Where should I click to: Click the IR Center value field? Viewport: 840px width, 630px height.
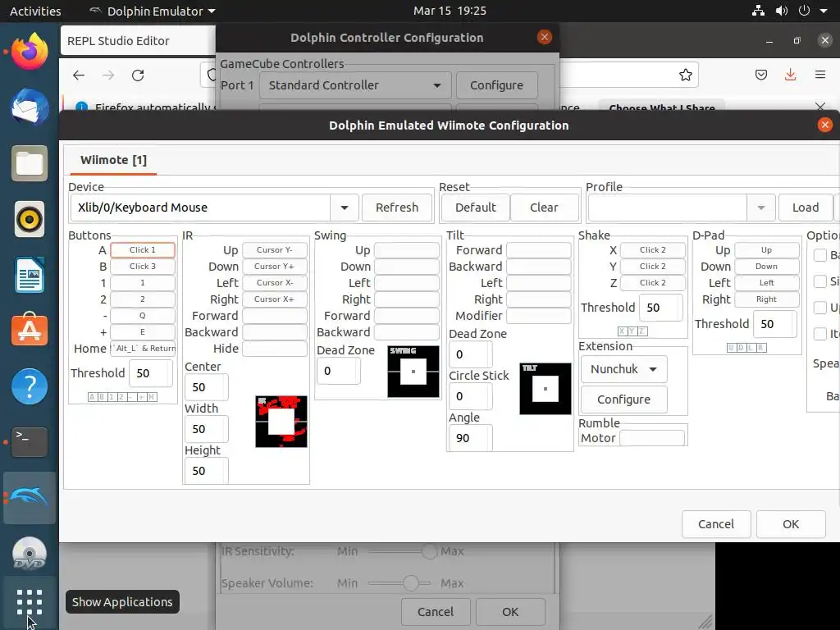(x=206, y=387)
